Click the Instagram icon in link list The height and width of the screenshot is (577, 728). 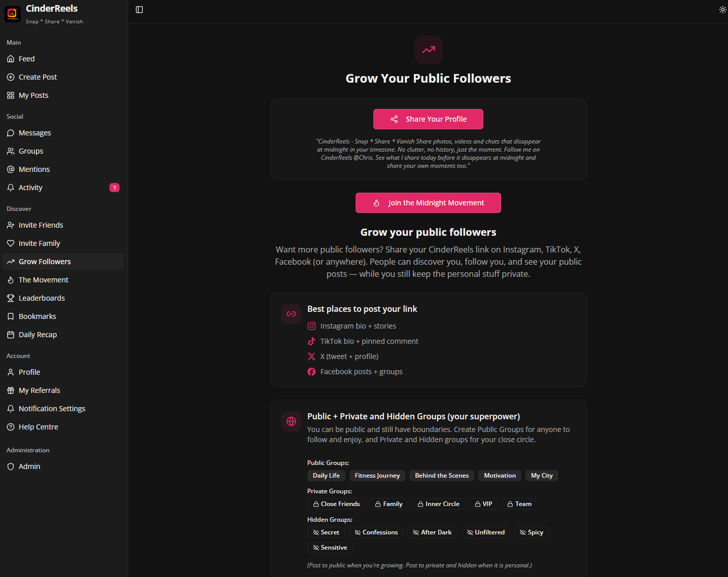pyautogui.click(x=312, y=326)
